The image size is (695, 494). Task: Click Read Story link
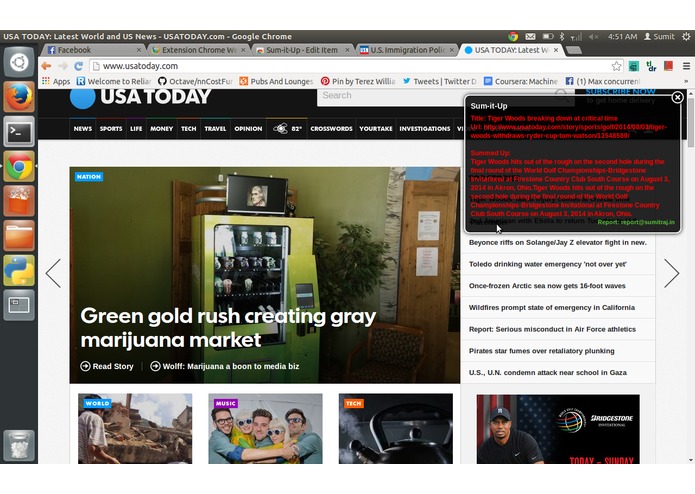tap(107, 366)
